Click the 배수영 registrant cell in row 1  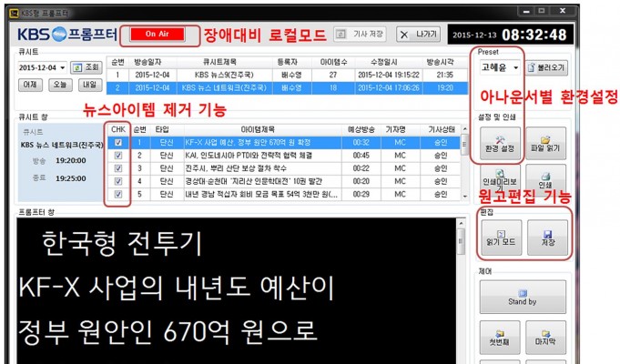(291, 75)
